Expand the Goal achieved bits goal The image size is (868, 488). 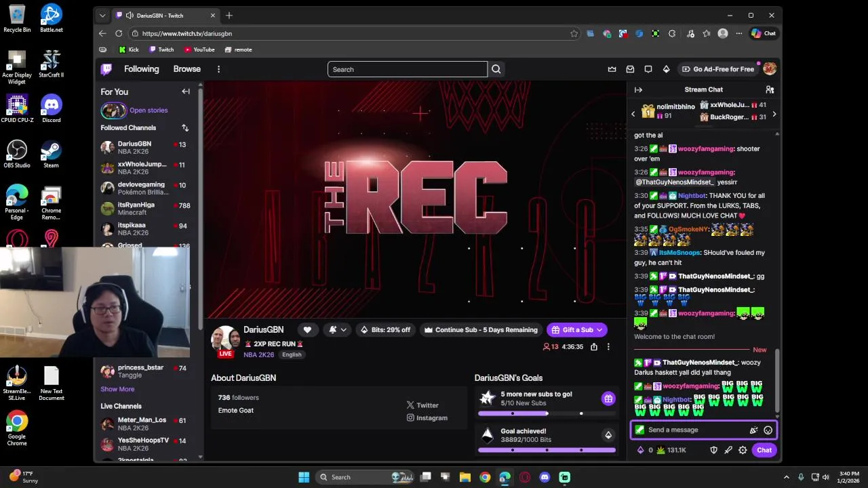[x=608, y=435]
